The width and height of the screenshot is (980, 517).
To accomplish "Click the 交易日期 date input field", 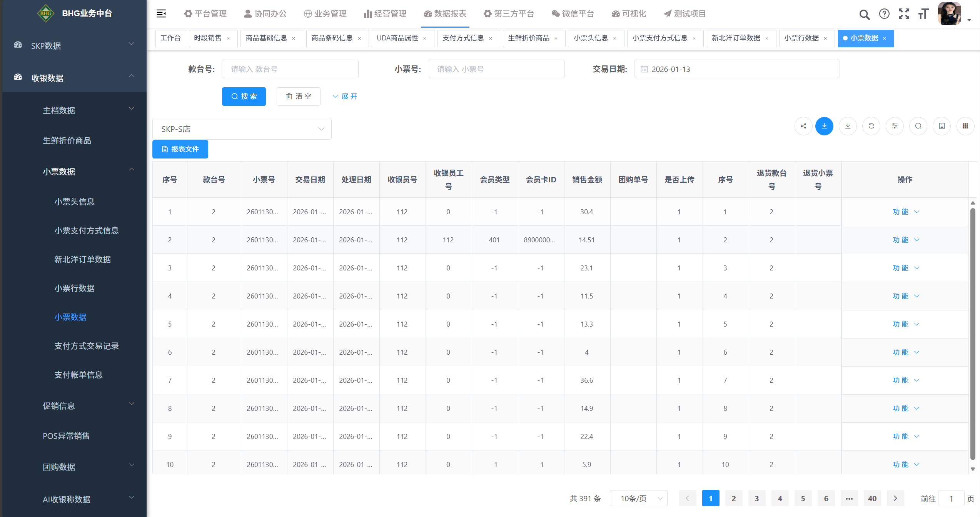I will (736, 69).
